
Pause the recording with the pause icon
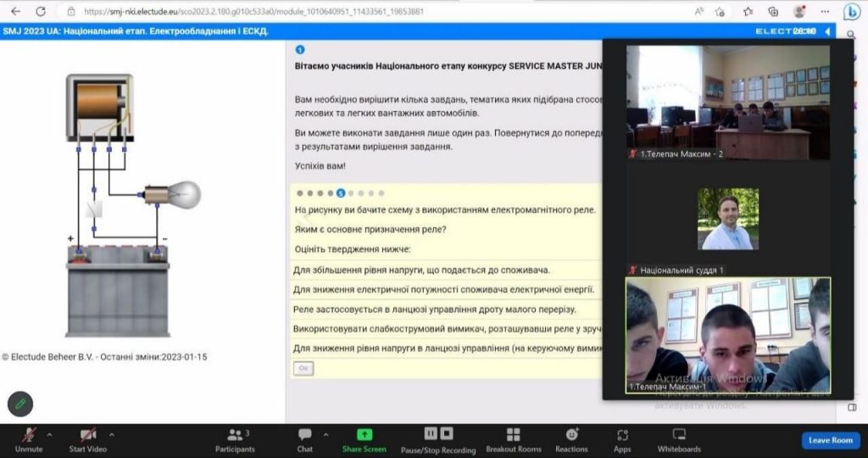(x=431, y=433)
